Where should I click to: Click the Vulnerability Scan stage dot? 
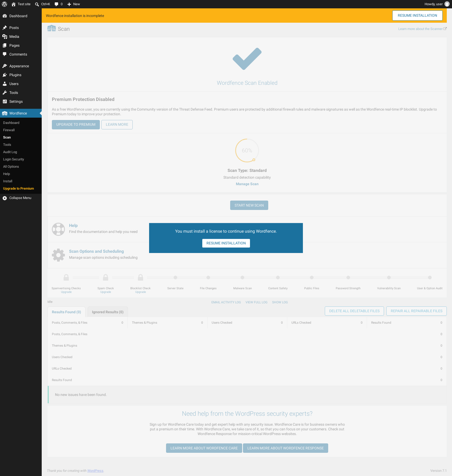tap(389, 278)
